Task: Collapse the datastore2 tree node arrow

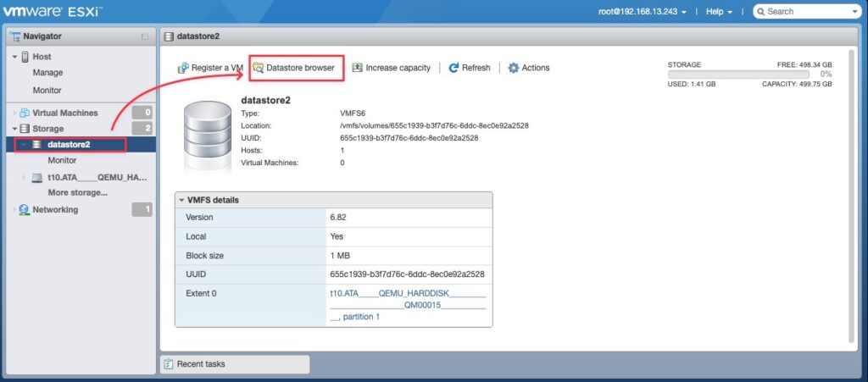Action: [x=24, y=145]
